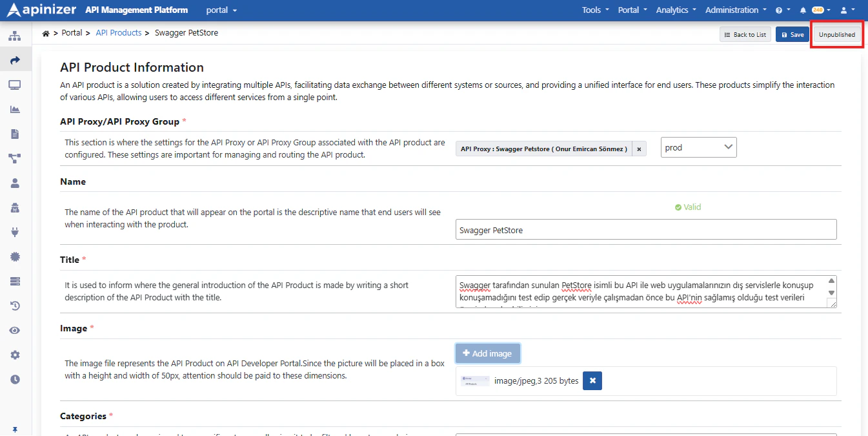Open the sitemap icon in sidebar
868x436 pixels.
(15, 36)
